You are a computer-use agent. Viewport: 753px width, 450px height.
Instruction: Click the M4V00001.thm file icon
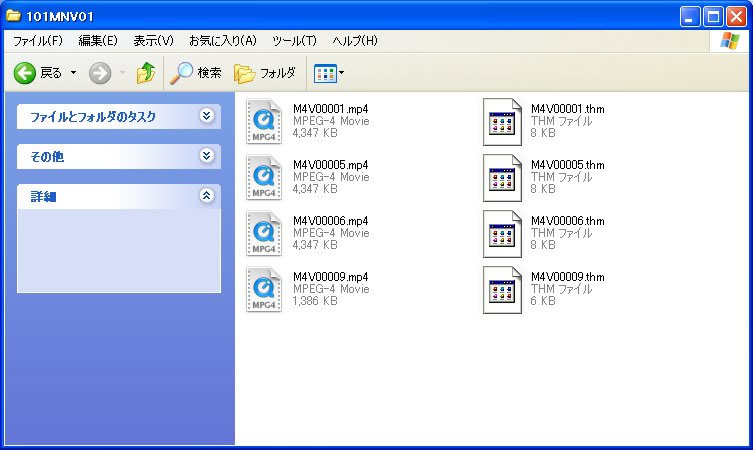502,121
